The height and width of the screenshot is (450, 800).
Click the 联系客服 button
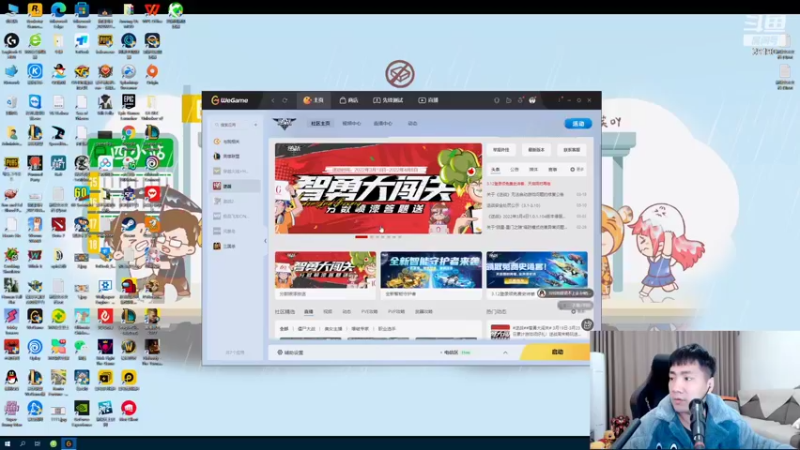(x=571, y=150)
